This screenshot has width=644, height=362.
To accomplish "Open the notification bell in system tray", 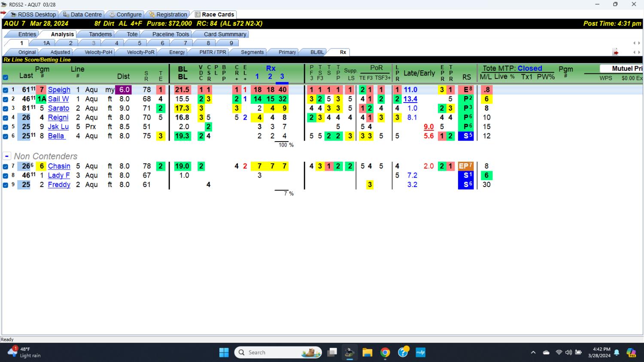I will tap(617, 353).
